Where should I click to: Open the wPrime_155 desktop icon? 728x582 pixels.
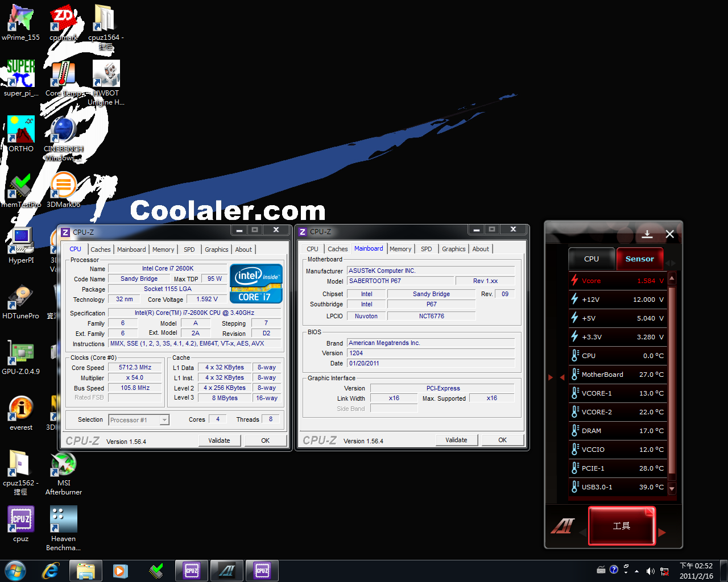click(x=21, y=23)
